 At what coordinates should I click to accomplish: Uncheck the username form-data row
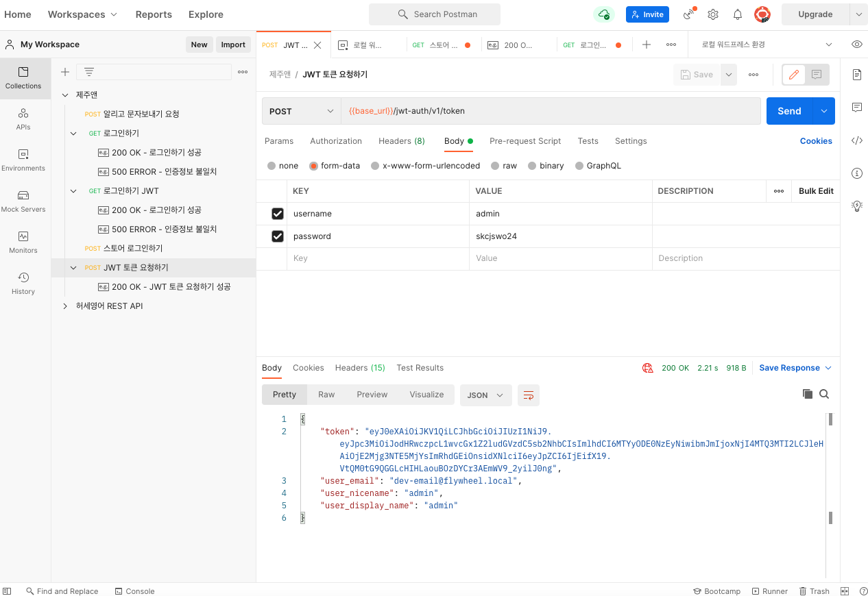click(278, 214)
